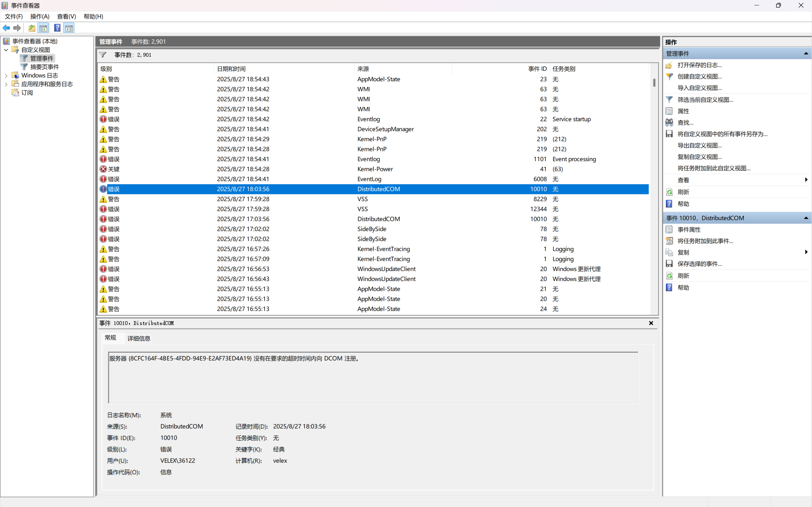The height and width of the screenshot is (507, 812).
Task: Click 筛选当前自定义视图 action
Action: pos(705,100)
